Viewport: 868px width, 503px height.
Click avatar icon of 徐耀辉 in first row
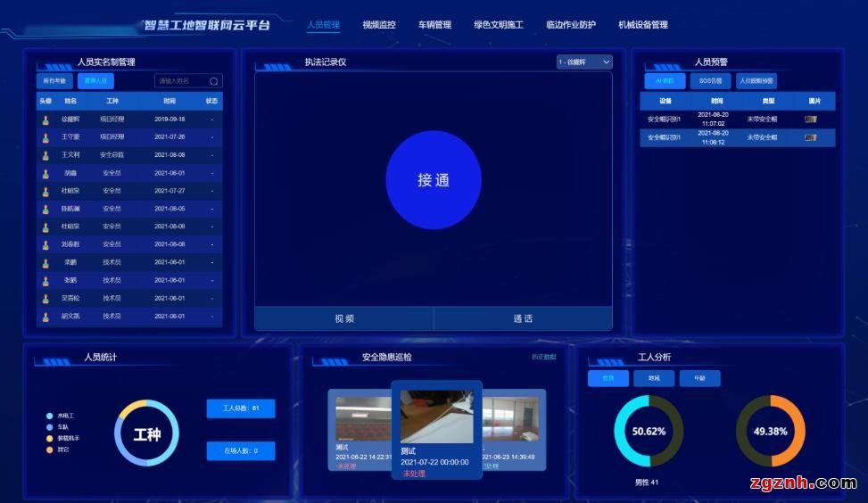45,120
